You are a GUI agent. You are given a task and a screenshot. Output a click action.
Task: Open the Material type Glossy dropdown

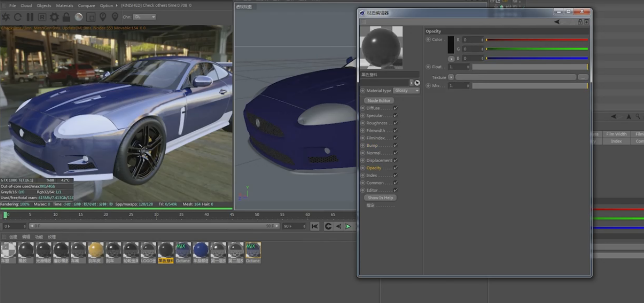click(x=407, y=91)
